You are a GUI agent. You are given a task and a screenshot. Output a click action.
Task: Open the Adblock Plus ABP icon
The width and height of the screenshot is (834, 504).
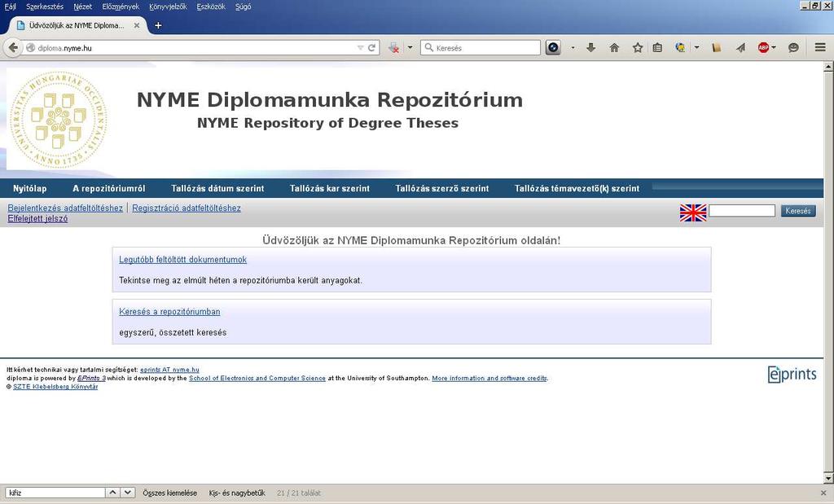click(x=763, y=48)
